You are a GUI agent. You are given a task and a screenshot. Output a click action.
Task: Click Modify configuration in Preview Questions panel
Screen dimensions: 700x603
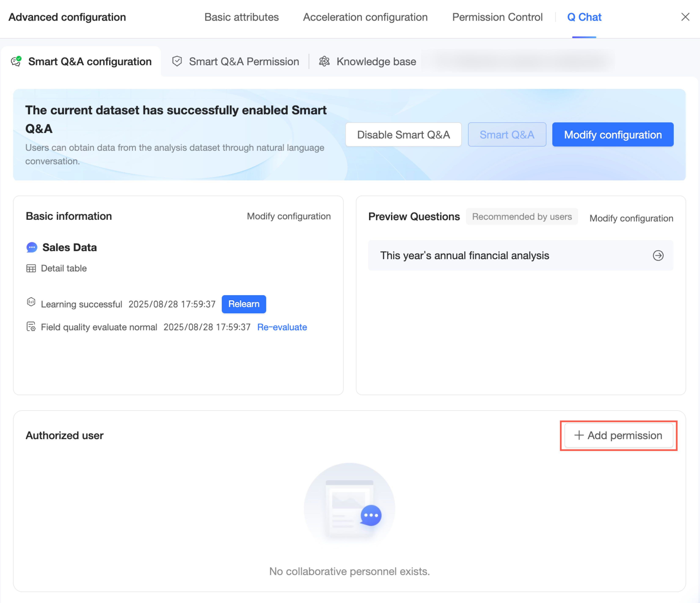(x=631, y=218)
